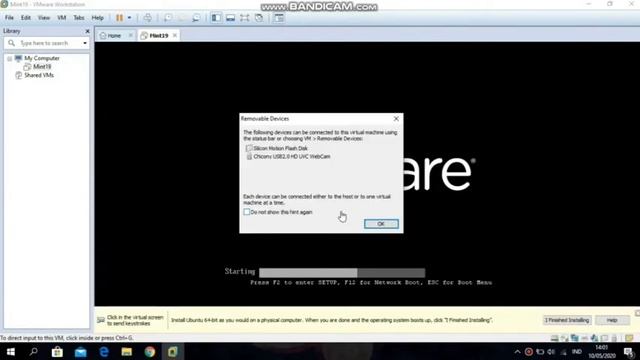Click the VMware Workstation taskbar icon
Image resolution: width=640 pixels, height=360 pixels.
[x=173, y=351]
